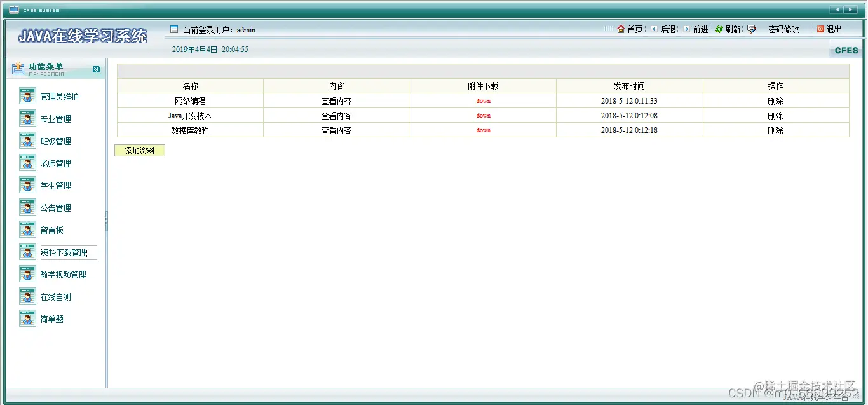Click the password edit icon beside 密码修改
Viewport: 868px width, 405px height.
(752, 29)
